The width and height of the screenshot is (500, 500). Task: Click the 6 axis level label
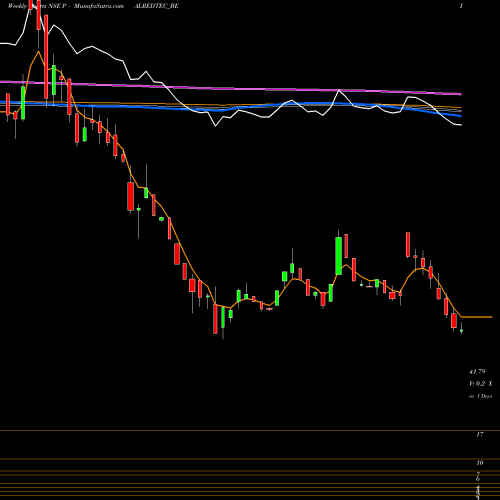coord(478,479)
